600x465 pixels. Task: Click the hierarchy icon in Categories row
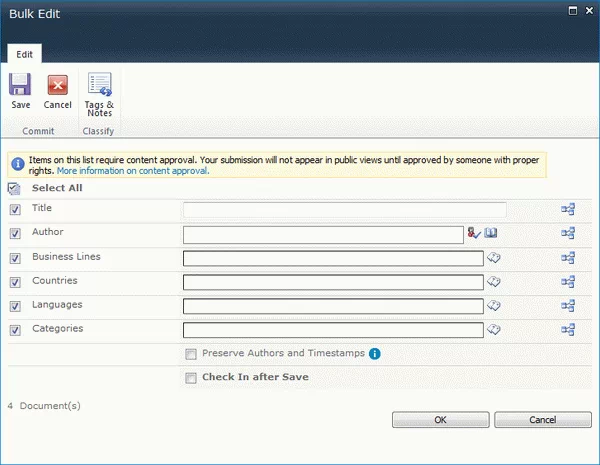tap(568, 329)
